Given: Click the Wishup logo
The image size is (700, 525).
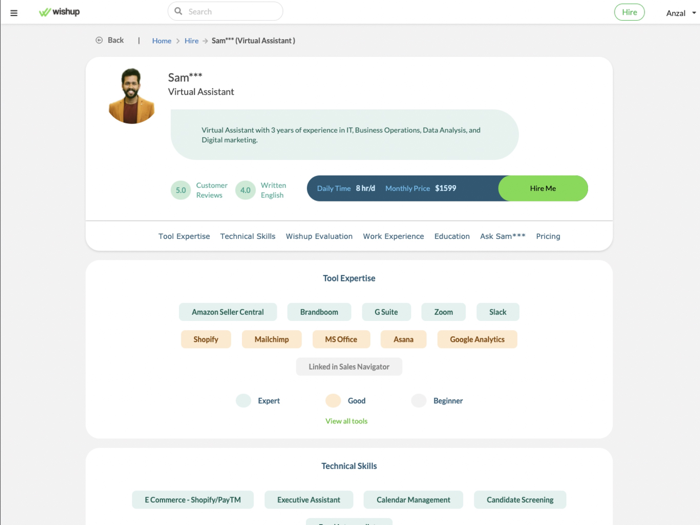Looking at the screenshot, I should [59, 12].
